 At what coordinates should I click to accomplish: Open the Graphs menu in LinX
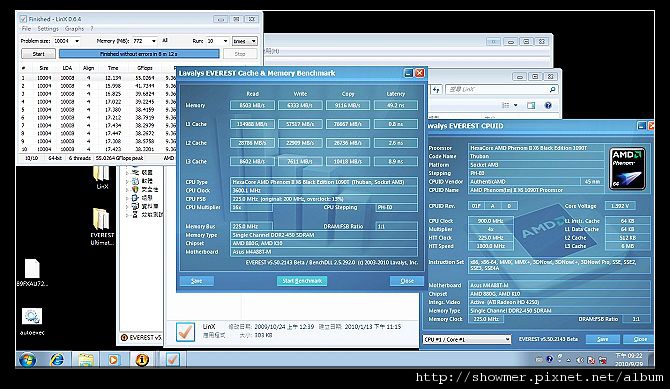(74, 29)
